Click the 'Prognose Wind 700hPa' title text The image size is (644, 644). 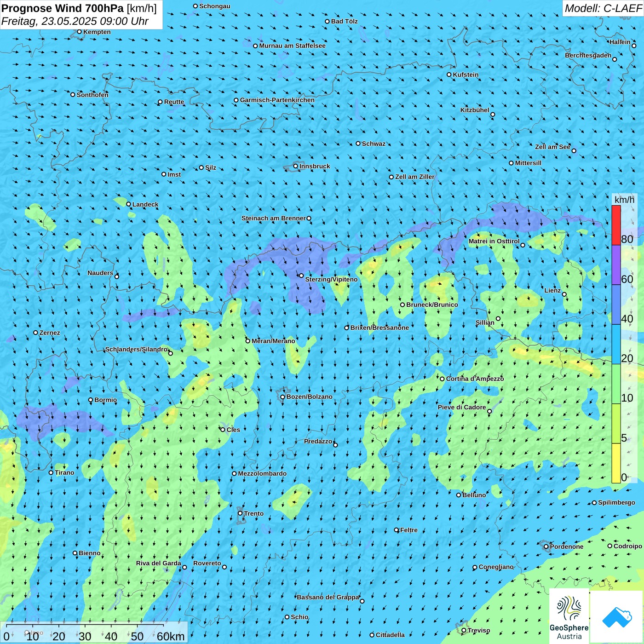pyautogui.click(x=63, y=8)
